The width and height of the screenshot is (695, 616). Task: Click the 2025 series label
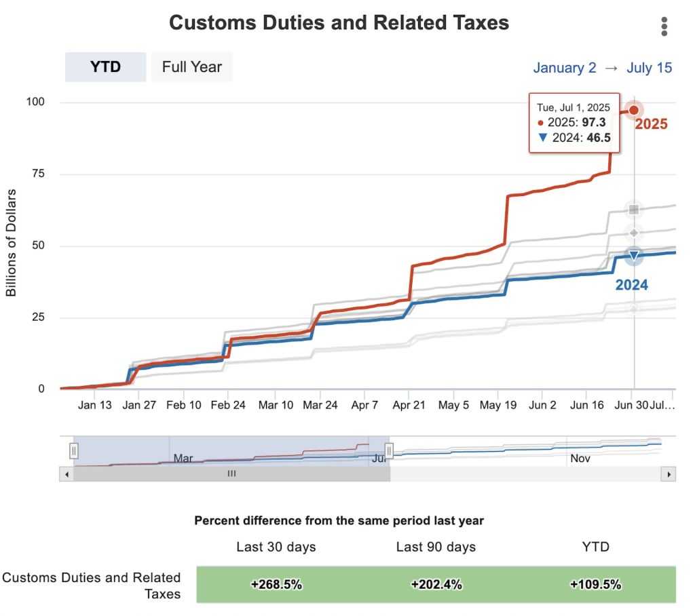point(651,124)
